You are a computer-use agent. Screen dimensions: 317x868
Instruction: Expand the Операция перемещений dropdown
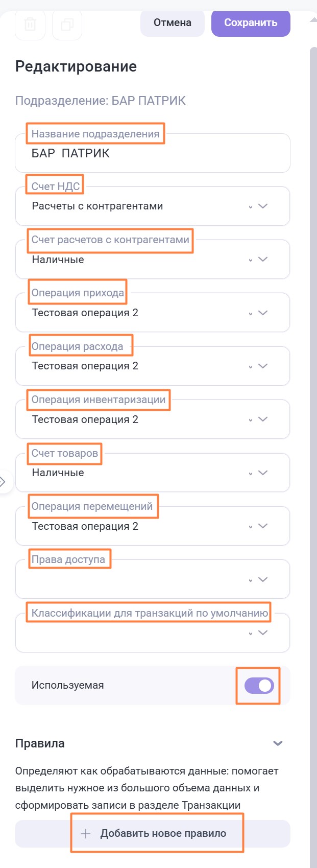point(262,526)
